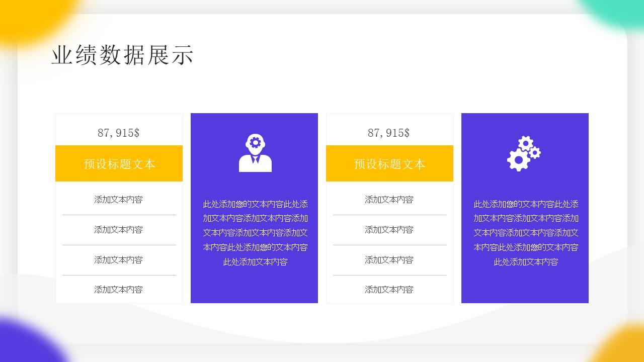Select the second 添加文本内容 row in the leftmost card
644x362 pixels.
(119, 230)
